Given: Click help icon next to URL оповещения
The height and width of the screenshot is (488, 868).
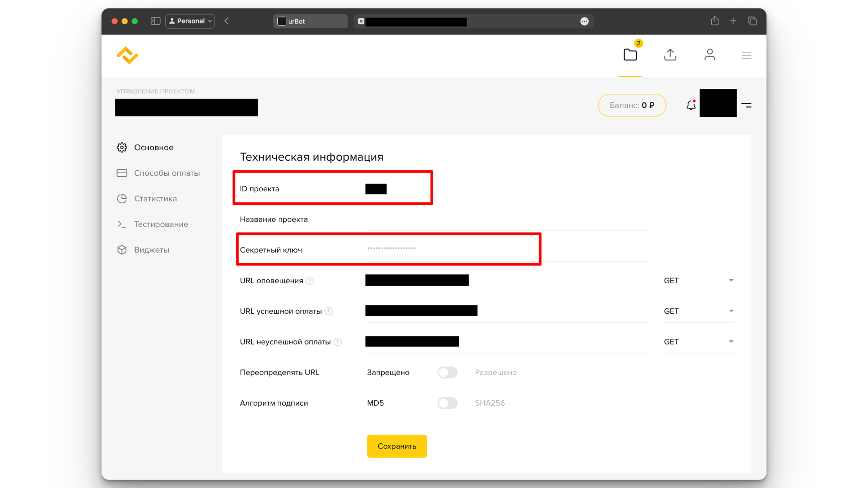Looking at the screenshot, I should pos(310,281).
